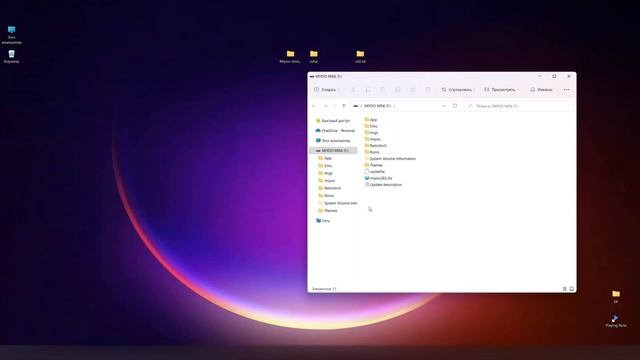This screenshot has width=640, height=360.
Task: Select the App folder in the file list
Action: 371,120
